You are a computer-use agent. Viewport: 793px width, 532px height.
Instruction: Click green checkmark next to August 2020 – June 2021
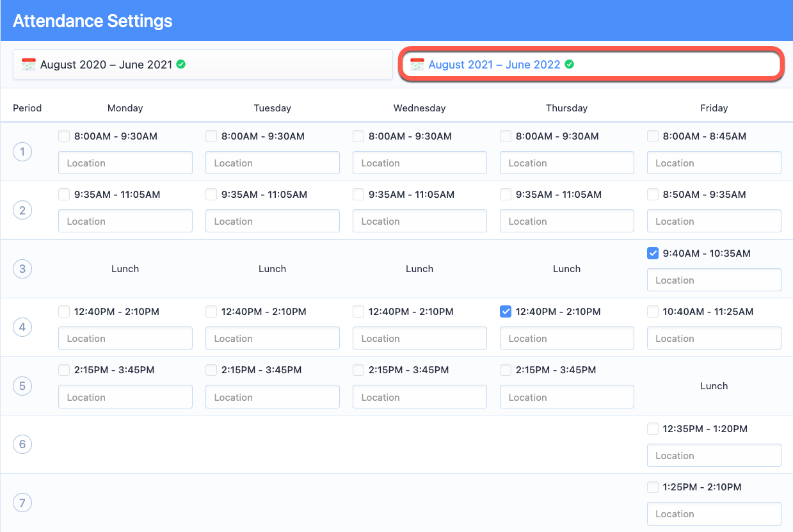point(181,64)
